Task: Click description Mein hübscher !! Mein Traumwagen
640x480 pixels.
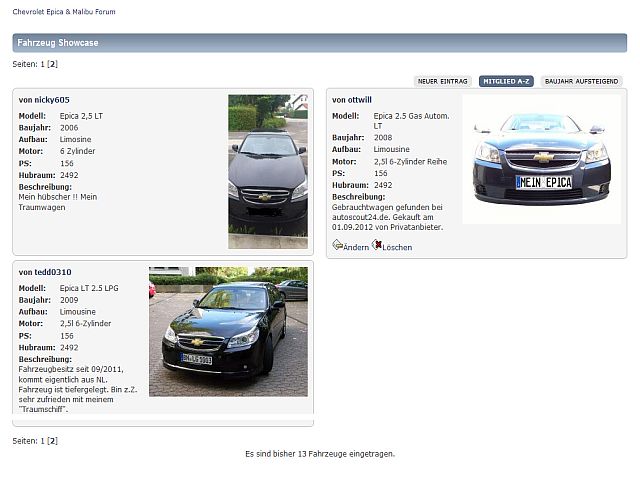Action: 58,202
